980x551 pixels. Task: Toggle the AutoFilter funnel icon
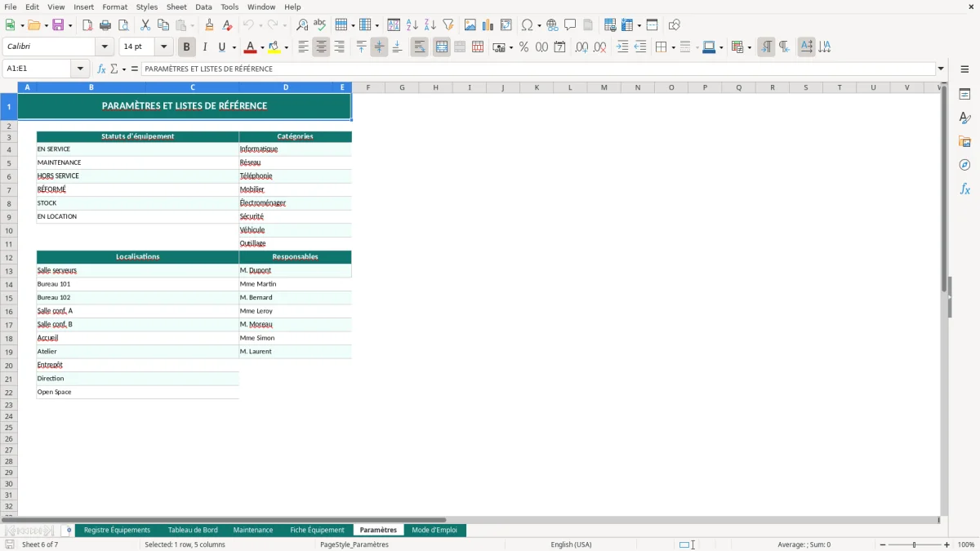[x=448, y=25]
